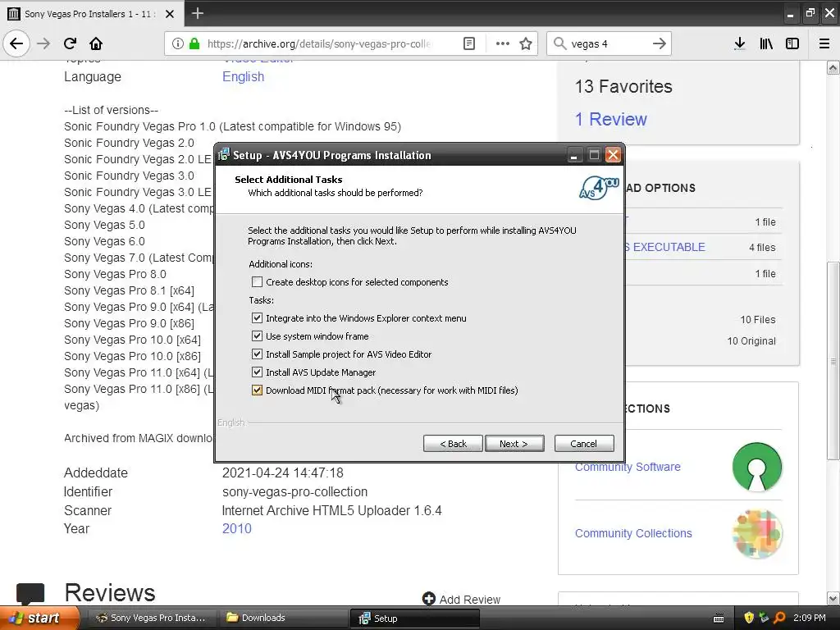
Task: Open the Community Software link
Action: (x=628, y=467)
